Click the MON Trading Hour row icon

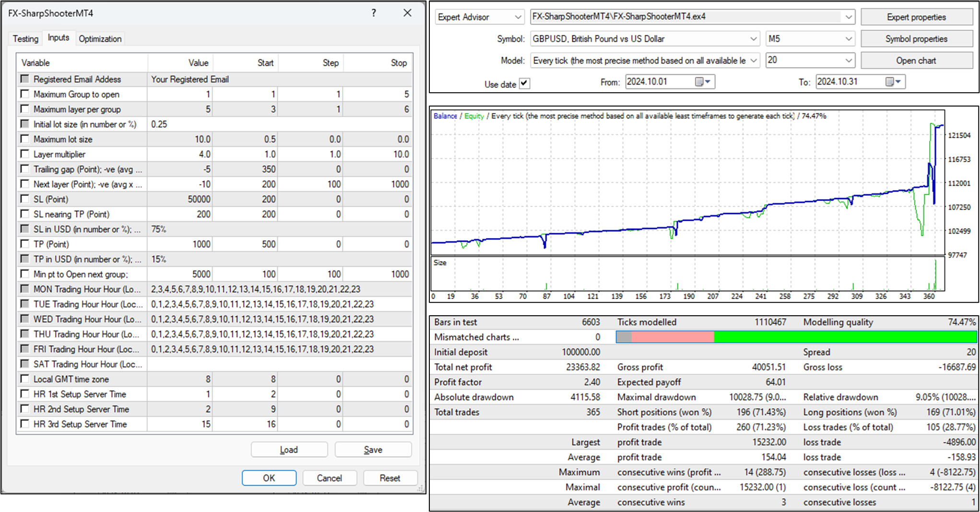tap(25, 289)
